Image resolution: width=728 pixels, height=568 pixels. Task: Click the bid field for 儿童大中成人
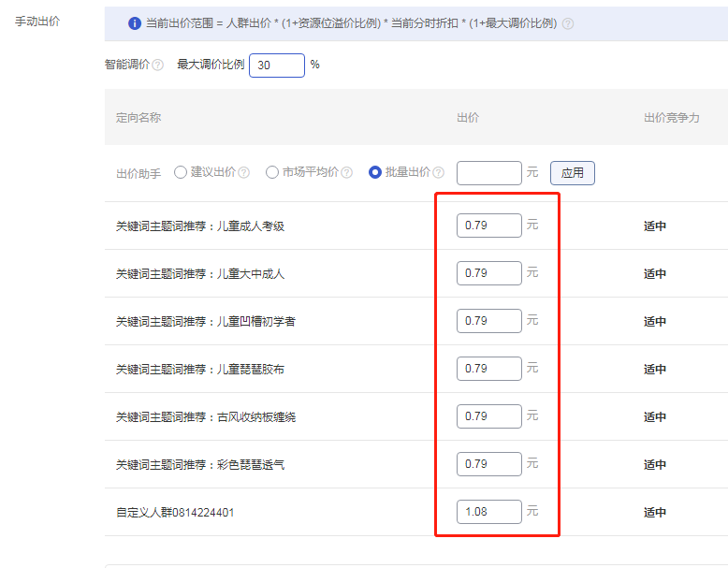pyautogui.click(x=488, y=273)
